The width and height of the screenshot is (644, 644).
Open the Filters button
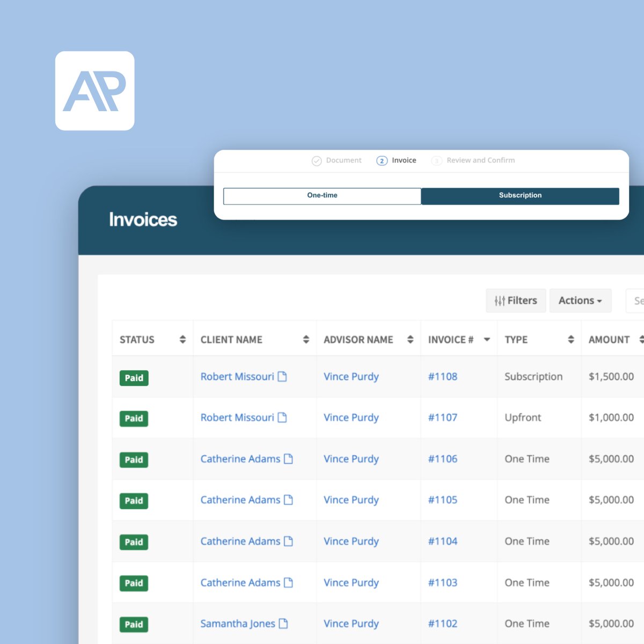(x=516, y=301)
